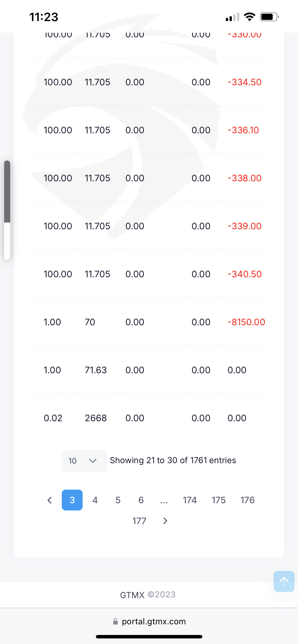Tap the cellular signal bars icon
Screen dimensions: 298x644
233,17
